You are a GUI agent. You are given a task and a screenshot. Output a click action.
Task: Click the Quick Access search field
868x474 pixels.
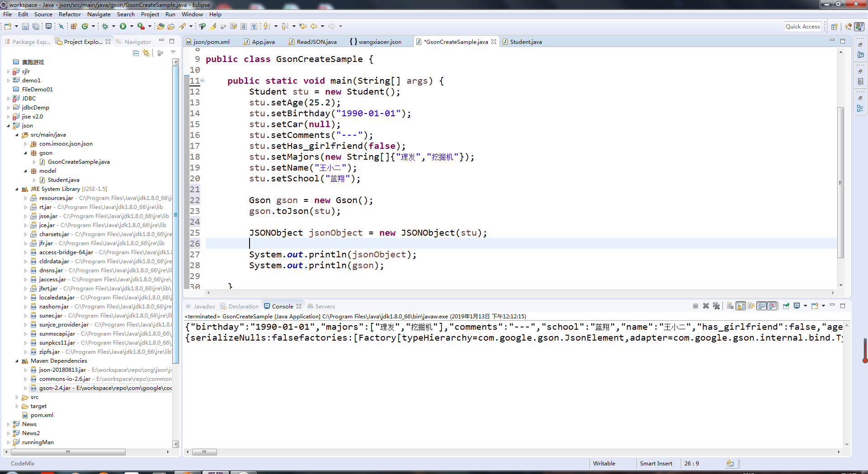pyautogui.click(x=802, y=27)
